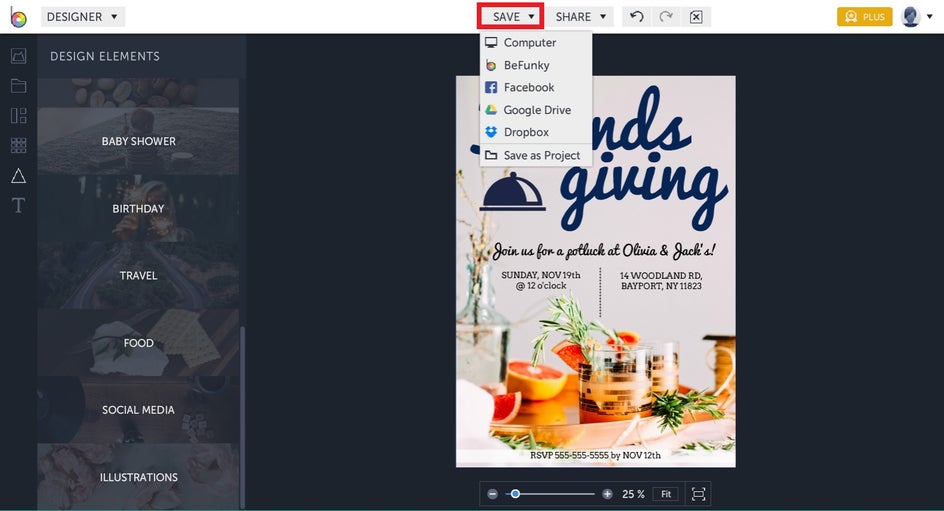Select the 'giving' script text on canvas
This screenshot has height=511, width=944.
coord(644,193)
